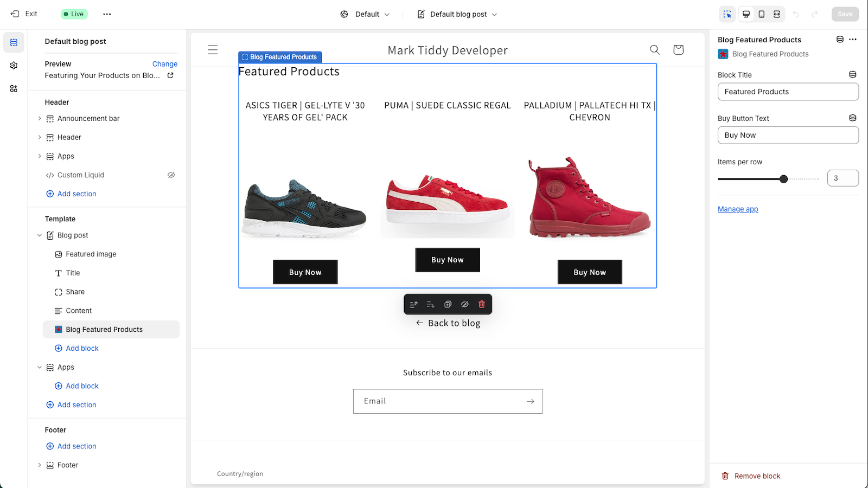
Task: Click the Blog Featured Products block label tag
Action: [x=280, y=57]
